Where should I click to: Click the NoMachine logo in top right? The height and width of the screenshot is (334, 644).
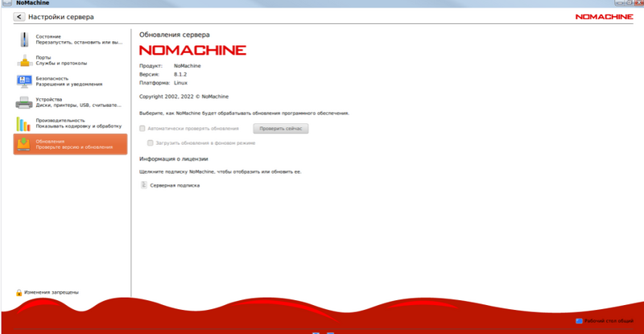click(x=605, y=17)
